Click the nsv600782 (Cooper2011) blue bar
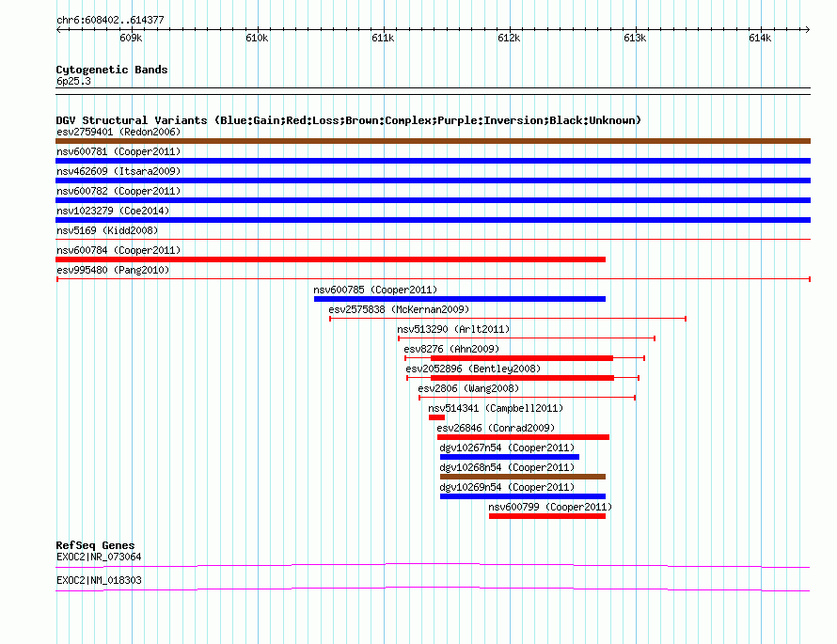Image resolution: width=837 pixels, height=644 pixels. [433, 200]
